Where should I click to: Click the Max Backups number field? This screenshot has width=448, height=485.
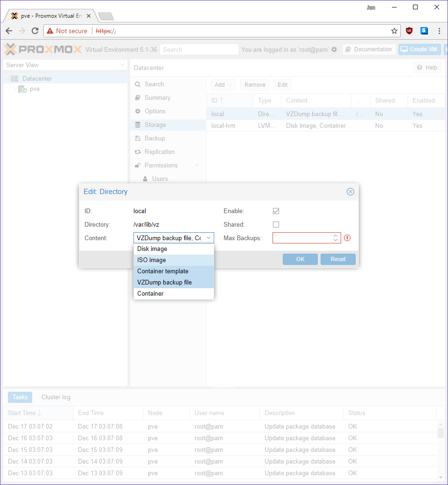point(301,238)
